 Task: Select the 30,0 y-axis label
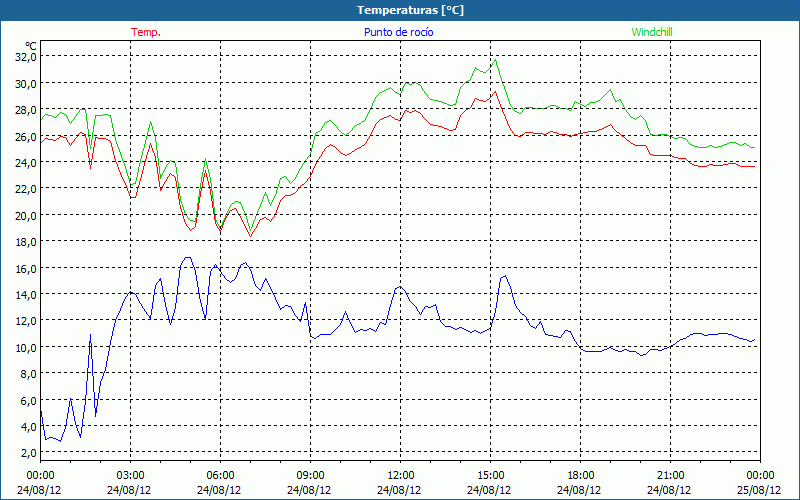tap(26, 83)
